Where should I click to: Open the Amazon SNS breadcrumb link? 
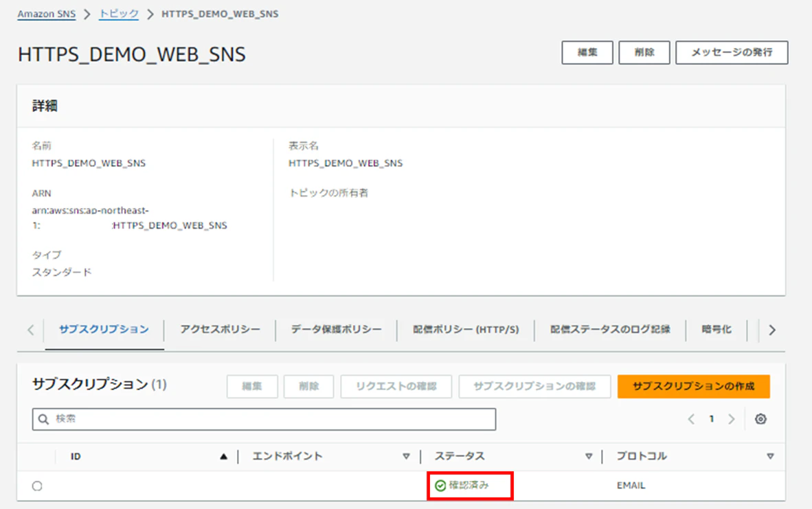coord(47,14)
